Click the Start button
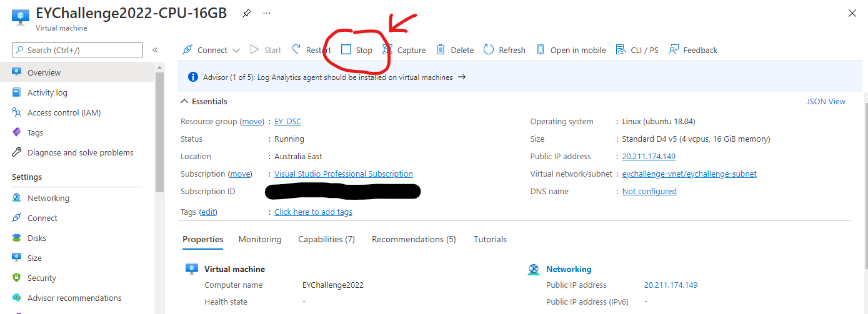Viewport: 868px width, 314px height. [266, 50]
